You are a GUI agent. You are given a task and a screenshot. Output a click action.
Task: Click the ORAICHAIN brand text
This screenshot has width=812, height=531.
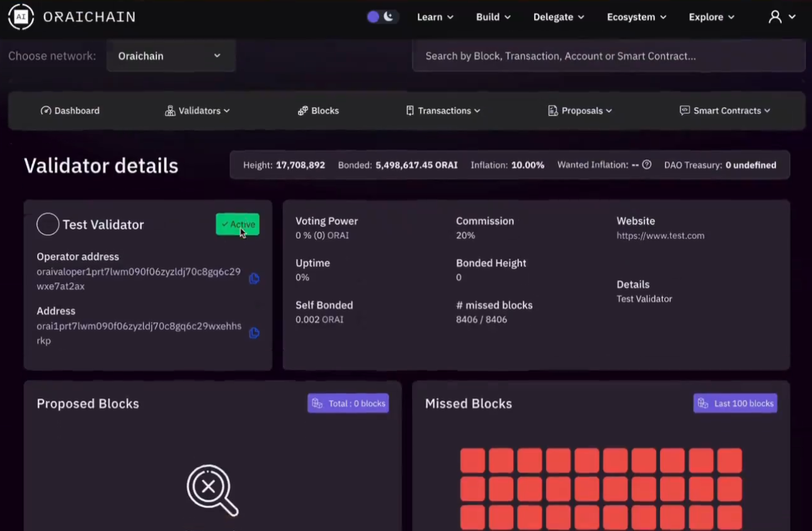(89, 17)
